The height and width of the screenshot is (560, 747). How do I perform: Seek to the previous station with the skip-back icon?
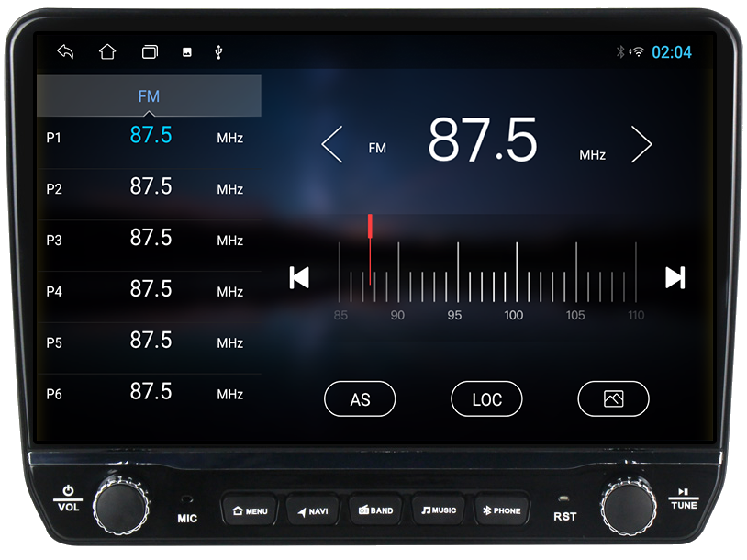coord(298,277)
